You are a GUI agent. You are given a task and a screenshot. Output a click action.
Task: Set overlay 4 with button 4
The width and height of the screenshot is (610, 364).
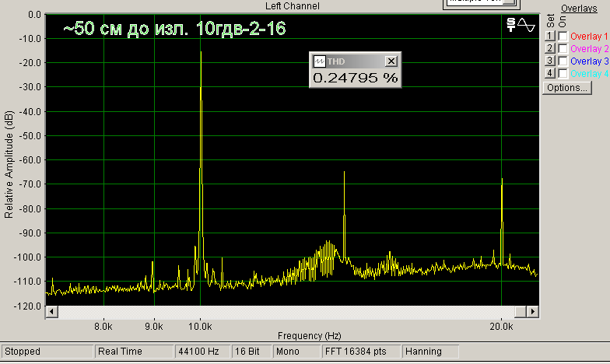tap(549, 73)
